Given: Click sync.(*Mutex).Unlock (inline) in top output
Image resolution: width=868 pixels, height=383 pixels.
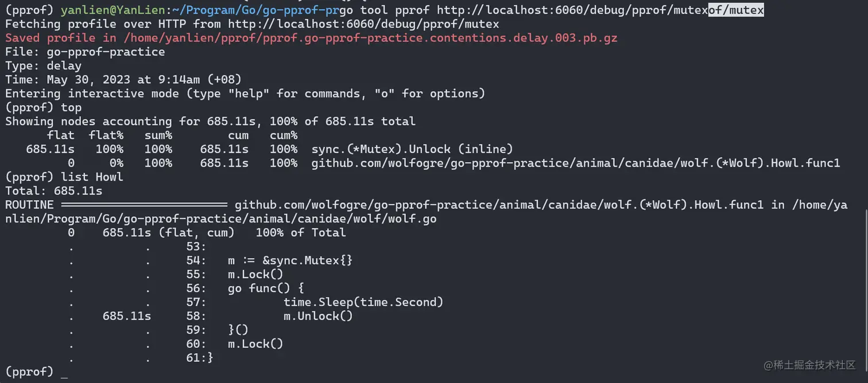Looking at the screenshot, I should click(412, 149).
